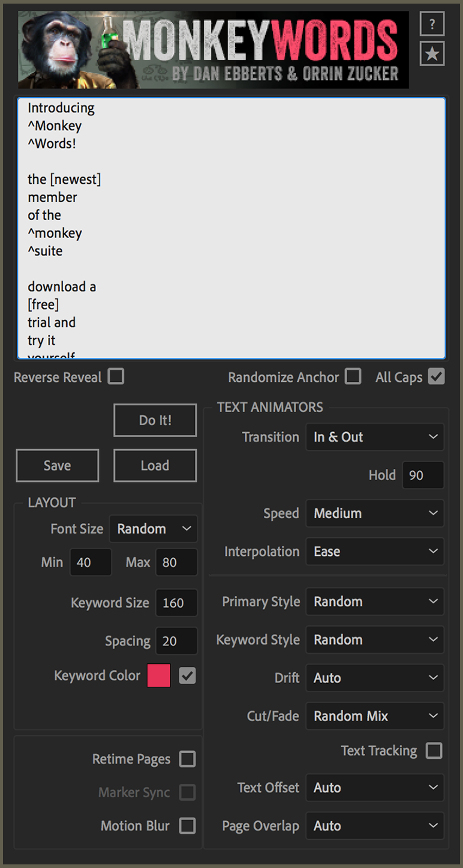The height and width of the screenshot is (868, 463).
Task: Open the Cut/Fade dropdown
Action: pyautogui.click(x=375, y=716)
